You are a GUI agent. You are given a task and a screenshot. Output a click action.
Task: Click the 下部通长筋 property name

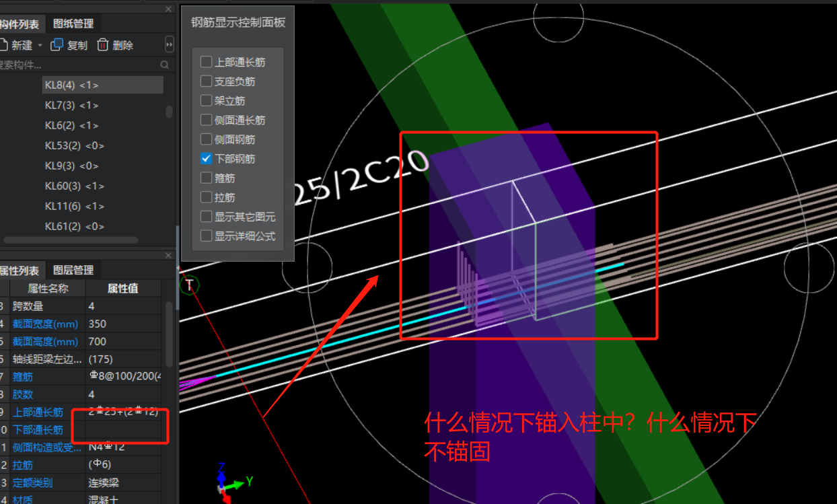(38, 429)
